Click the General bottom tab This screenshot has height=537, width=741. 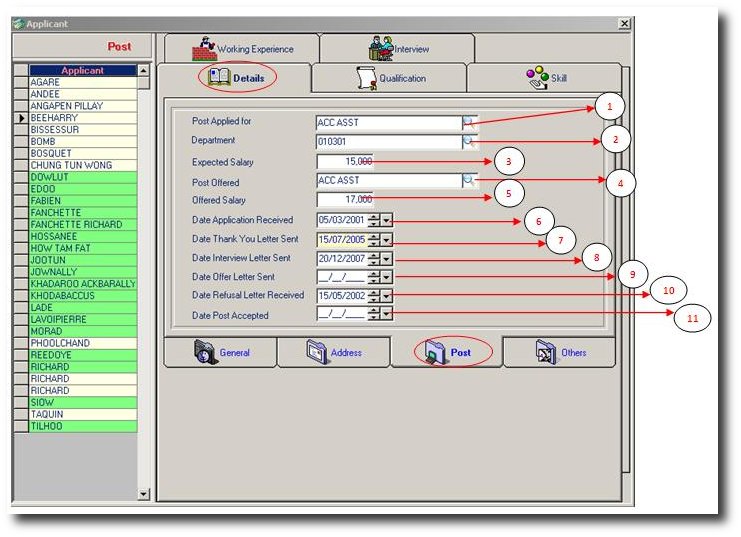(x=222, y=352)
